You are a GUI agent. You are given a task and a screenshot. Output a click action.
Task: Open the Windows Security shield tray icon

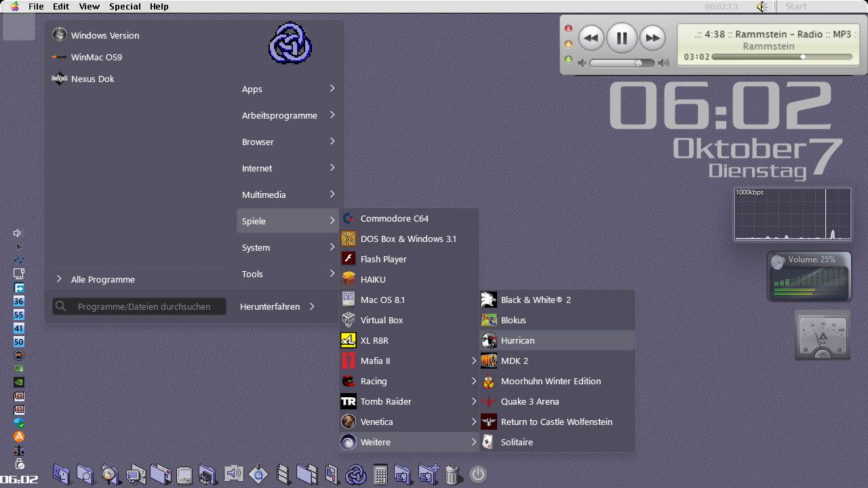click(x=19, y=423)
